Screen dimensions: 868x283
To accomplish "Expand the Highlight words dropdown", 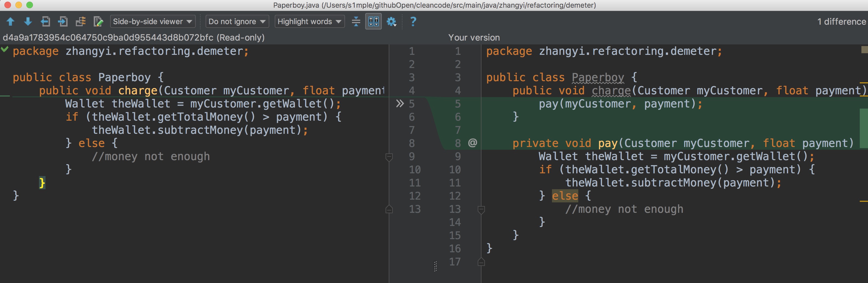I will pyautogui.click(x=309, y=22).
